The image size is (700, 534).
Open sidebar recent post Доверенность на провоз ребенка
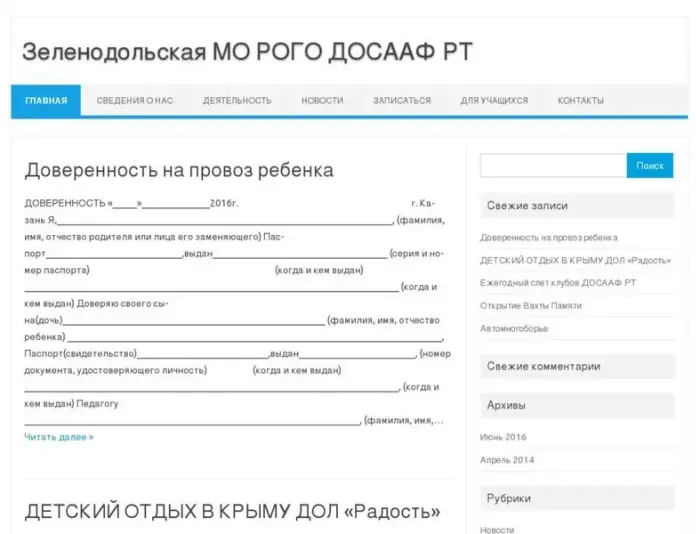(549, 238)
